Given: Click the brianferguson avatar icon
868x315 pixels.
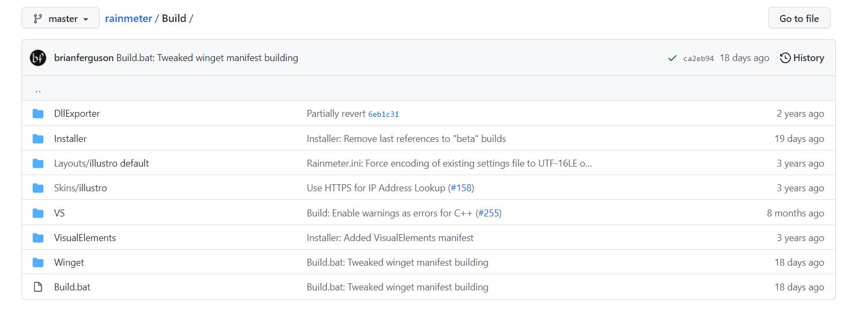Looking at the screenshot, I should click(x=38, y=58).
